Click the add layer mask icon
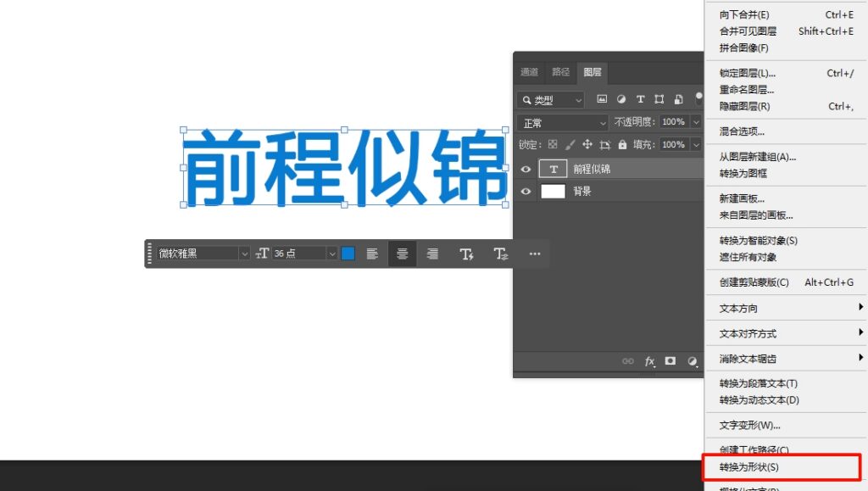Viewport: 868px width, 491px height. (670, 361)
